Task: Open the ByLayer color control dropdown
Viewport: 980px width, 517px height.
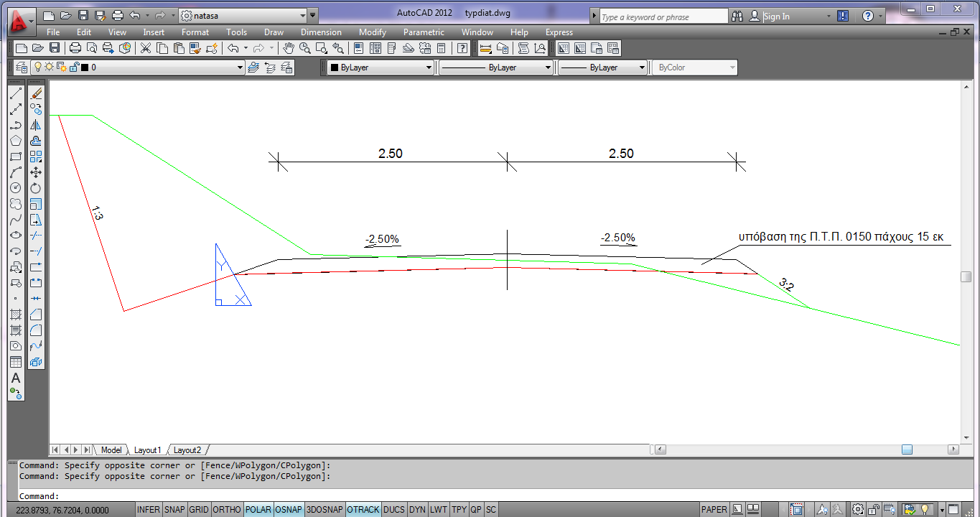Action: [429, 67]
